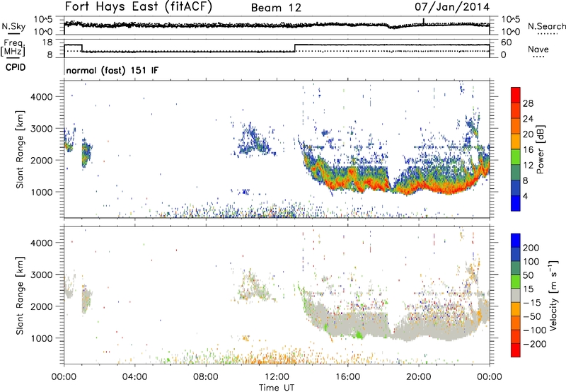Click the '4' tick on power colorbar
The height and width of the screenshot is (392, 566).
(525, 196)
